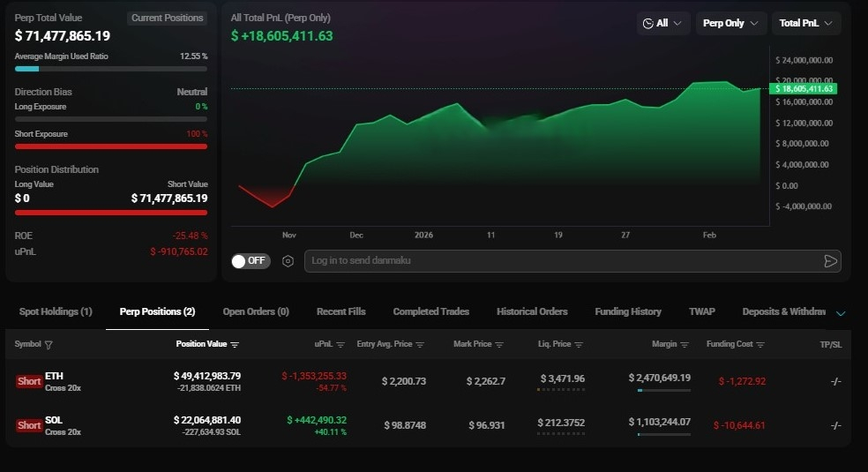Click the Symbol column header

27,344
